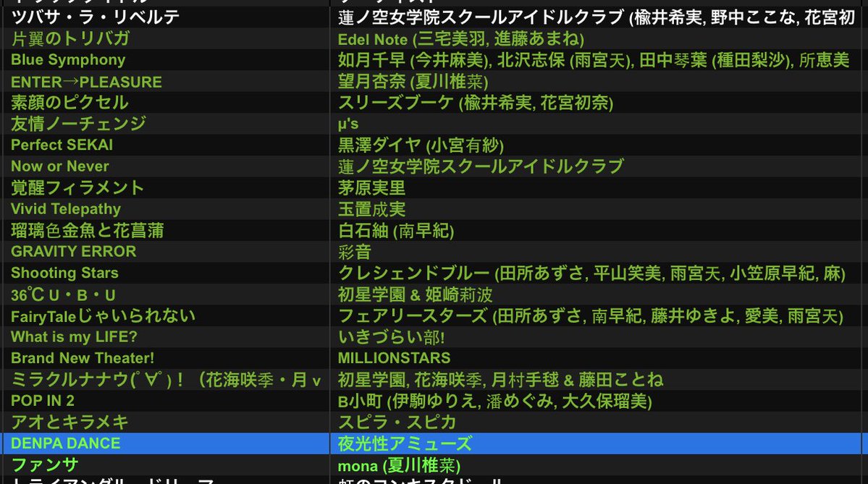
Task: Select the song title ツバサ・ラ・リベルテ
Action: click(x=96, y=17)
